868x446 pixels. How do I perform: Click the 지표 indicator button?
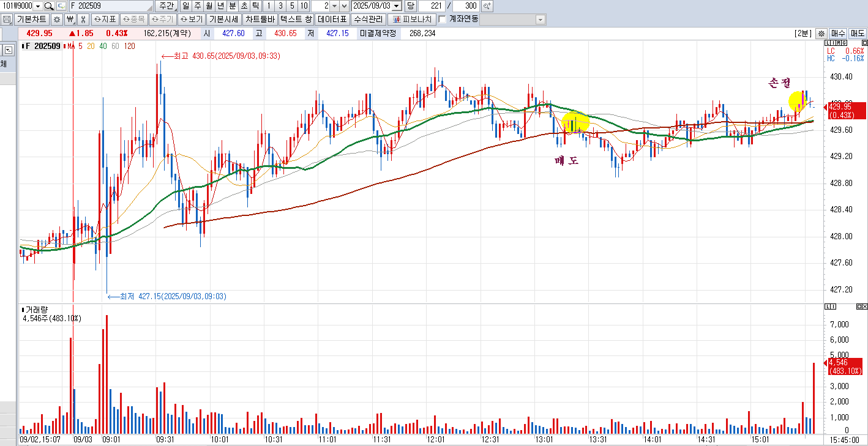click(x=105, y=19)
